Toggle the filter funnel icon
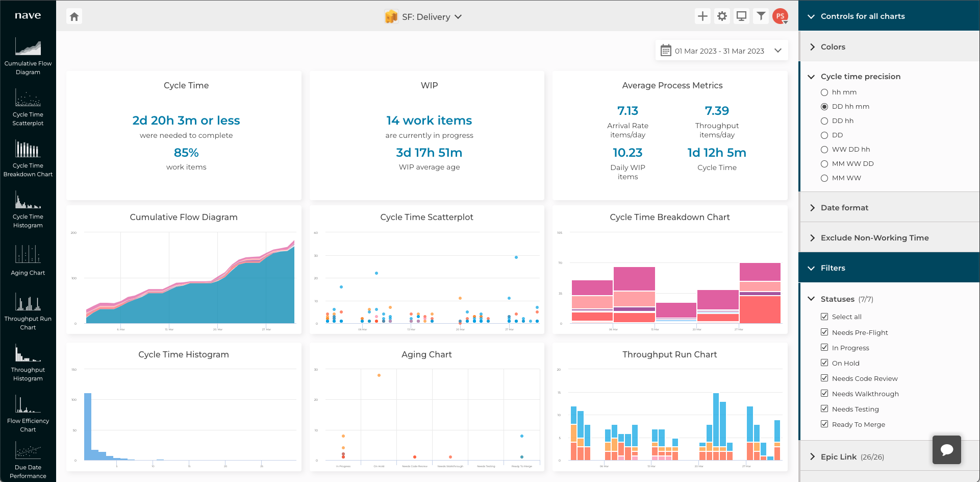 [761, 16]
